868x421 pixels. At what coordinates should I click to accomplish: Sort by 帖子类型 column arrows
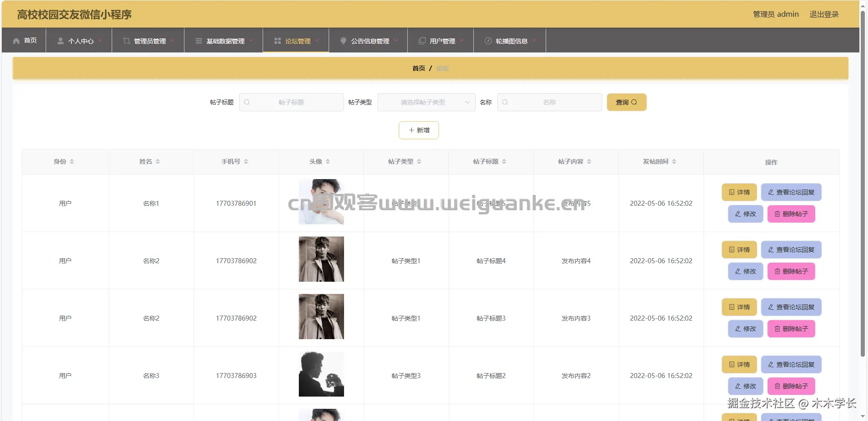click(419, 161)
